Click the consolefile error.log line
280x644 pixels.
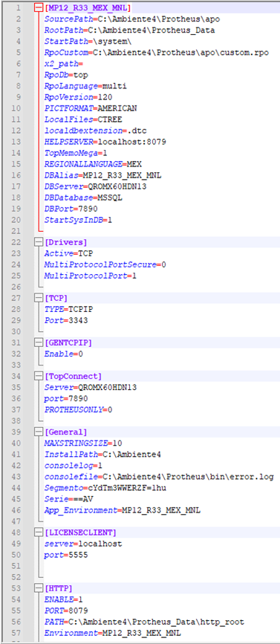point(159,476)
